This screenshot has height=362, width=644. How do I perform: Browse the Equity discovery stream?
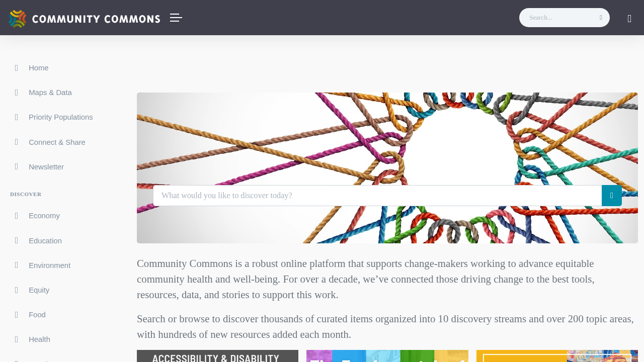pos(39,290)
